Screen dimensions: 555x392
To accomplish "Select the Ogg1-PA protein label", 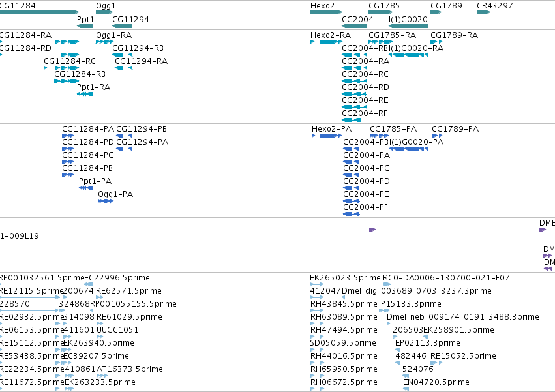I will [x=115, y=194].
